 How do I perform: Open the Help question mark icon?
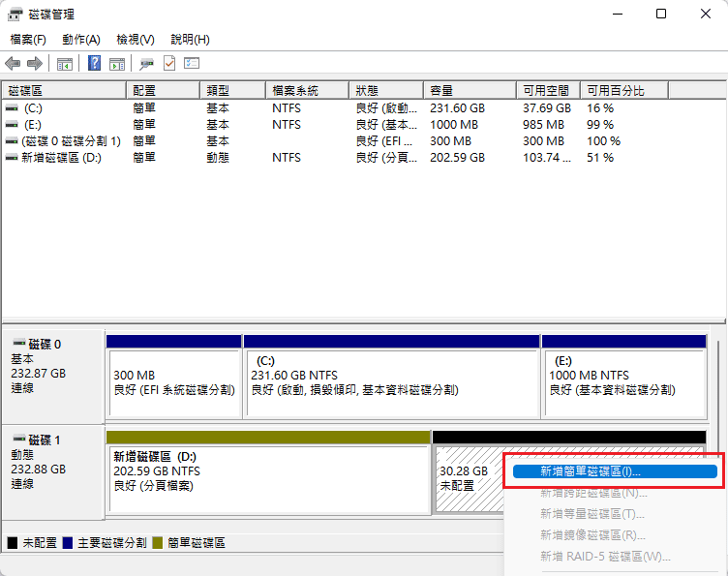(94, 63)
